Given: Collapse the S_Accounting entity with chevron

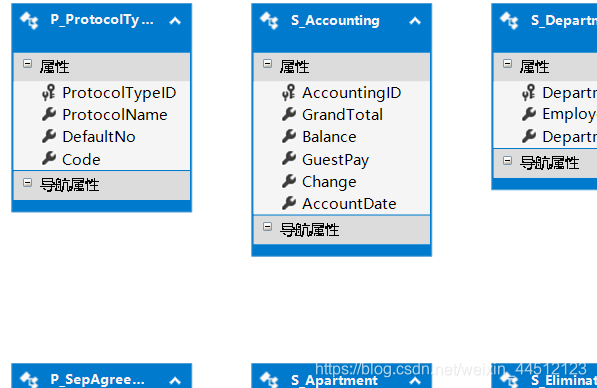Looking at the screenshot, I should pos(415,21).
